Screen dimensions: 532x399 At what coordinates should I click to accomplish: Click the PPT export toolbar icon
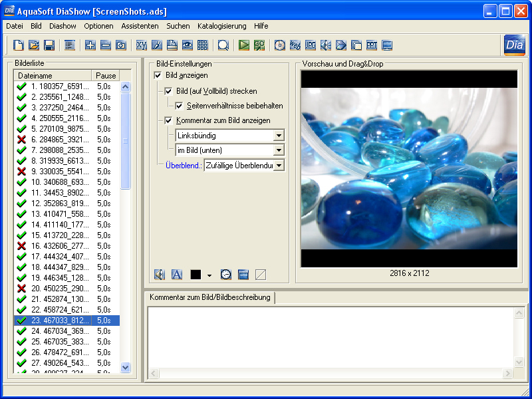click(372, 45)
